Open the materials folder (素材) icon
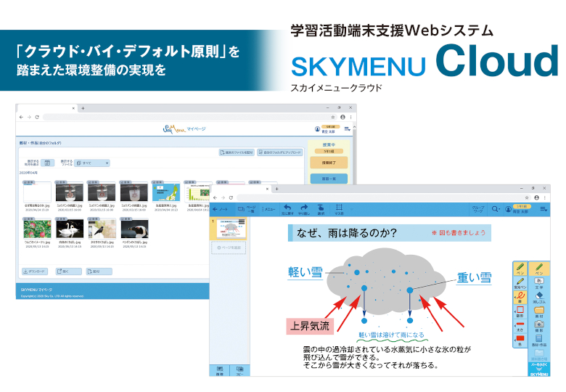This screenshot has height=392, width=566. click(539, 312)
